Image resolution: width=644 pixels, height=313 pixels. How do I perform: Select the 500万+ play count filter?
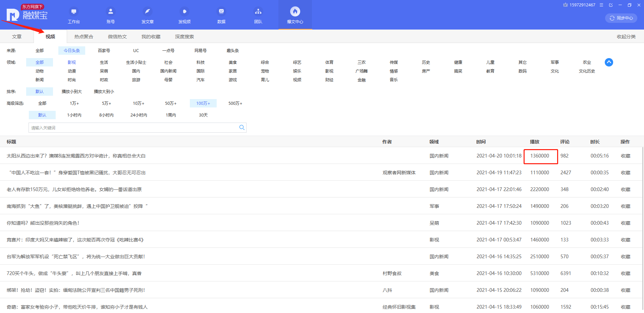pyautogui.click(x=235, y=103)
